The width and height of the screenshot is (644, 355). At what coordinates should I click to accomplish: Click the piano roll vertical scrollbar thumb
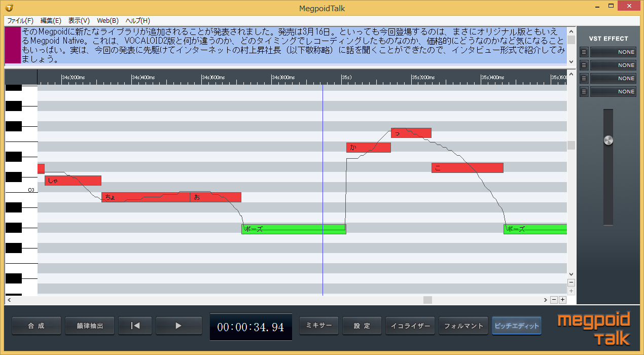(571, 146)
